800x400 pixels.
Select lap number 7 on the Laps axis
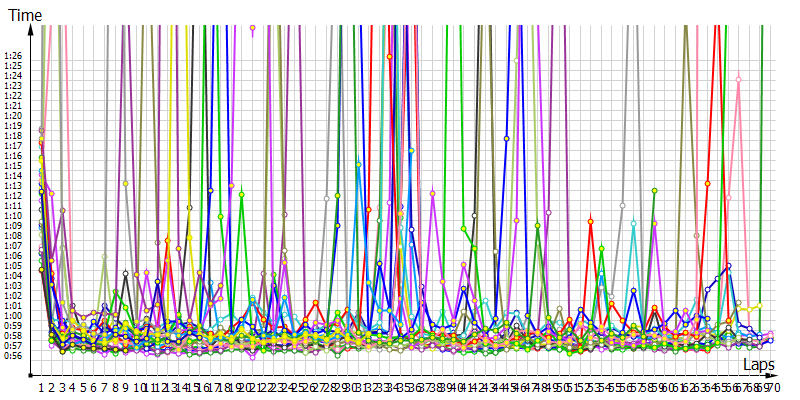click(x=104, y=386)
